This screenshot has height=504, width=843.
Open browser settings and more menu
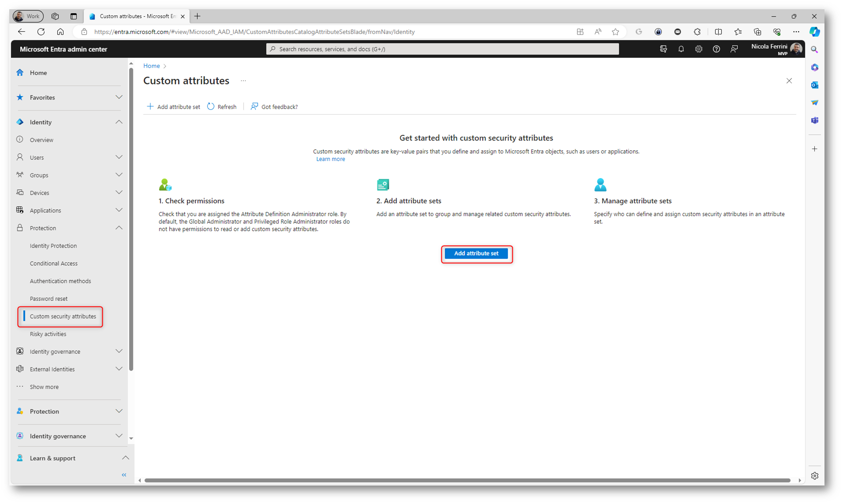click(796, 32)
